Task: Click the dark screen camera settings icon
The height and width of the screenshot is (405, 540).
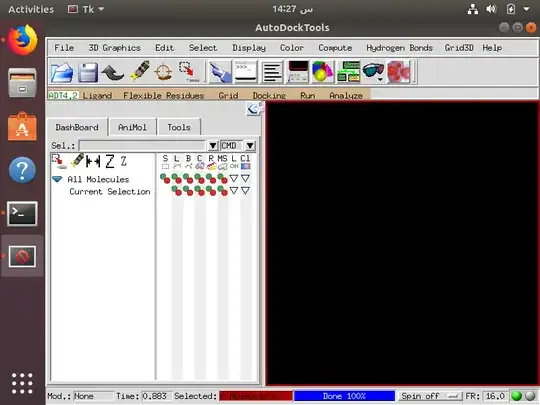Action: click(x=298, y=72)
